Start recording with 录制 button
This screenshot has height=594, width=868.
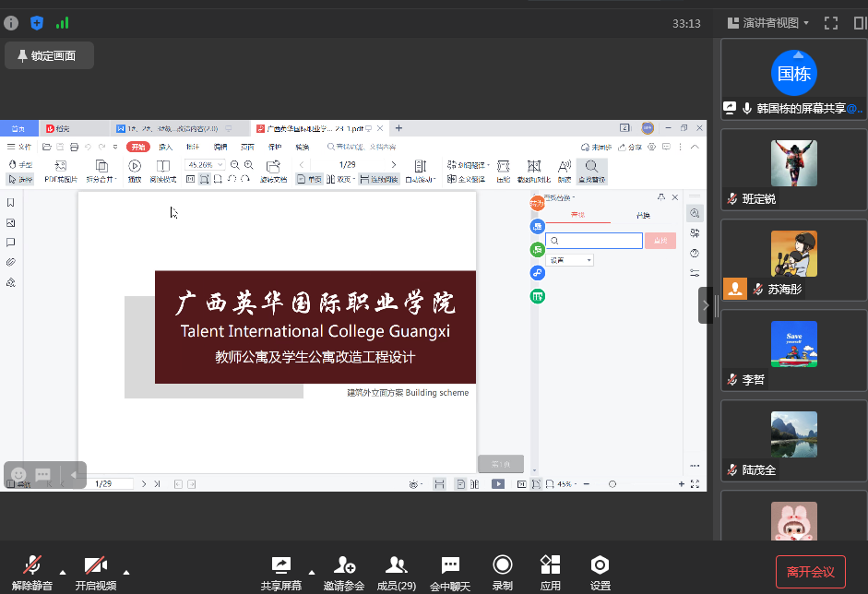pyautogui.click(x=503, y=572)
